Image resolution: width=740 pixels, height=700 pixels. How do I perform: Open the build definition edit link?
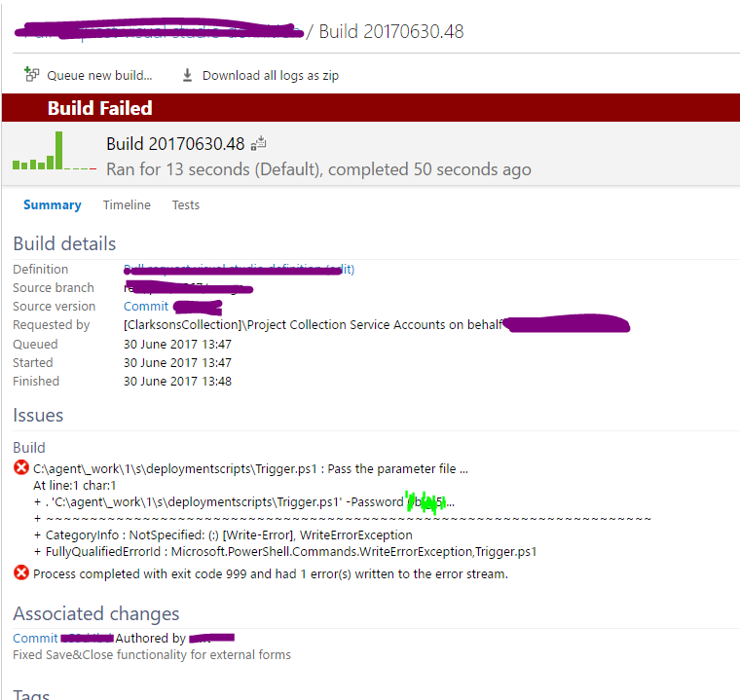239,269
